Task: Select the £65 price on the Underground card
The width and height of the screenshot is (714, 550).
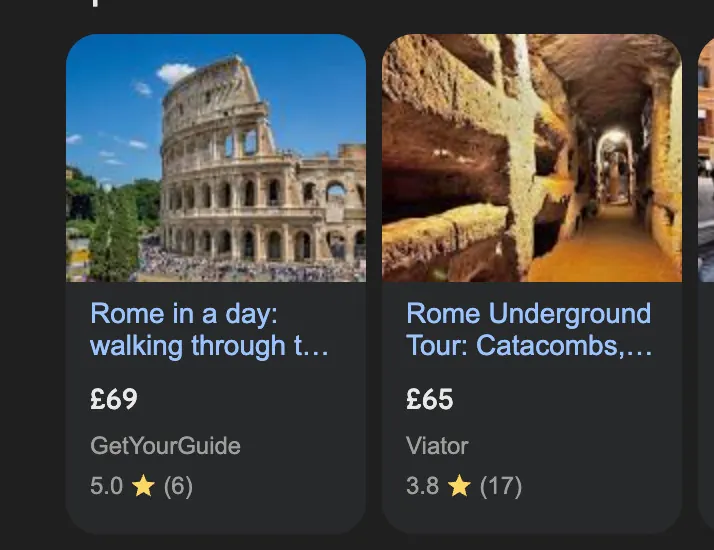Action: point(430,399)
